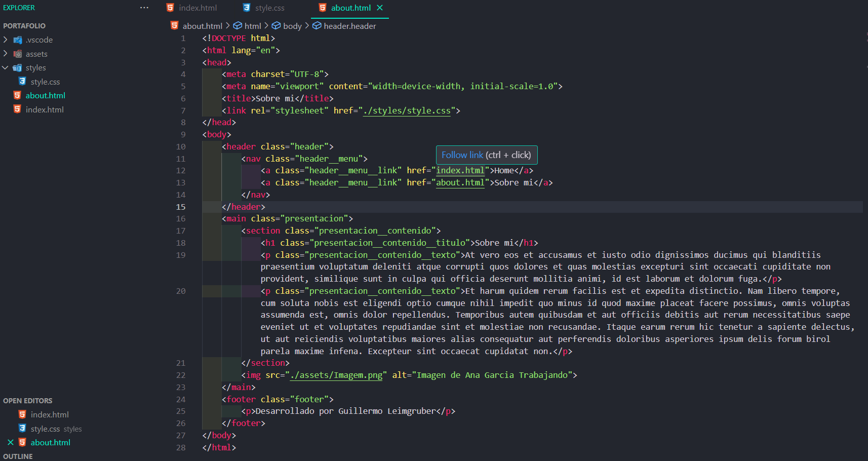The width and height of the screenshot is (868, 461).
Task: Click the .vscode folder icon
Action: [x=18, y=40]
